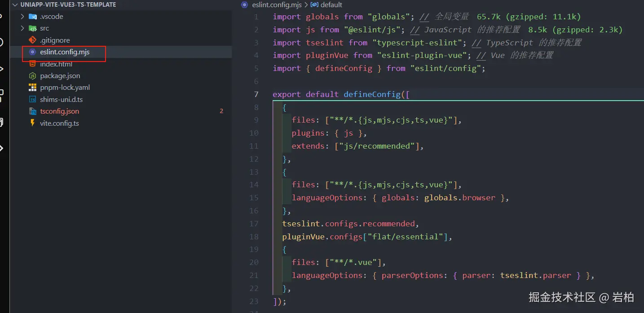The width and height of the screenshot is (644, 313).
Task: Click 'tseslint.parser' on line 21
Action: click(536, 275)
